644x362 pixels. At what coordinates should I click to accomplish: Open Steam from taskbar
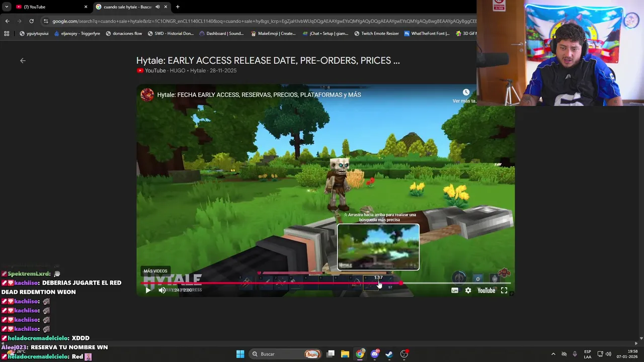click(x=389, y=354)
